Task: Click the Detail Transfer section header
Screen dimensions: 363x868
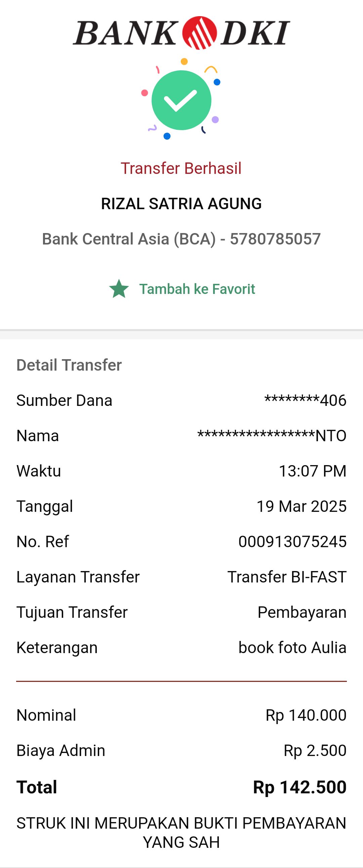Action: tap(69, 365)
